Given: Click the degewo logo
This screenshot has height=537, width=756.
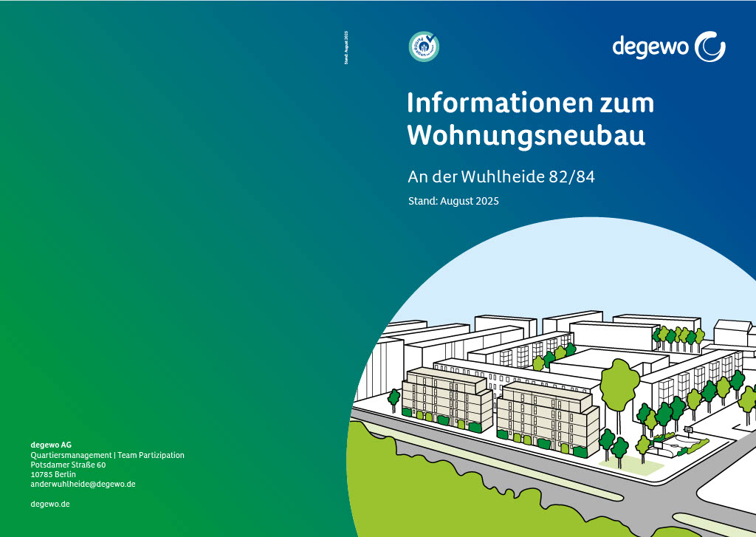Looking at the screenshot, I should pyautogui.click(x=669, y=47).
